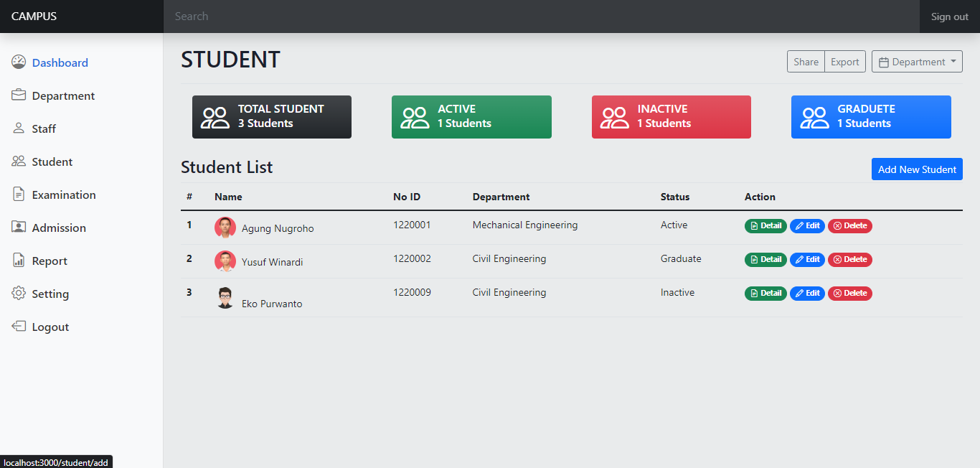Click the Report chart icon in sidebar
This screenshot has height=468, width=980.
tap(19, 261)
